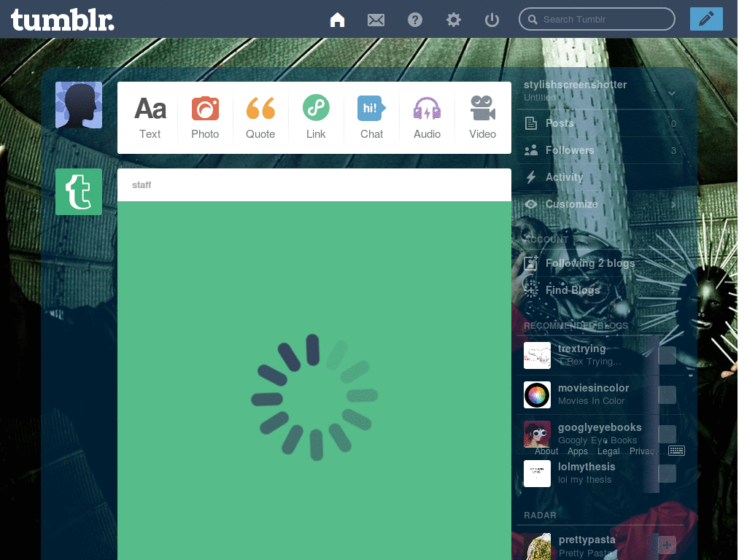Click the blue compose pencil button
This screenshot has height=560, width=747.
point(706,19)
